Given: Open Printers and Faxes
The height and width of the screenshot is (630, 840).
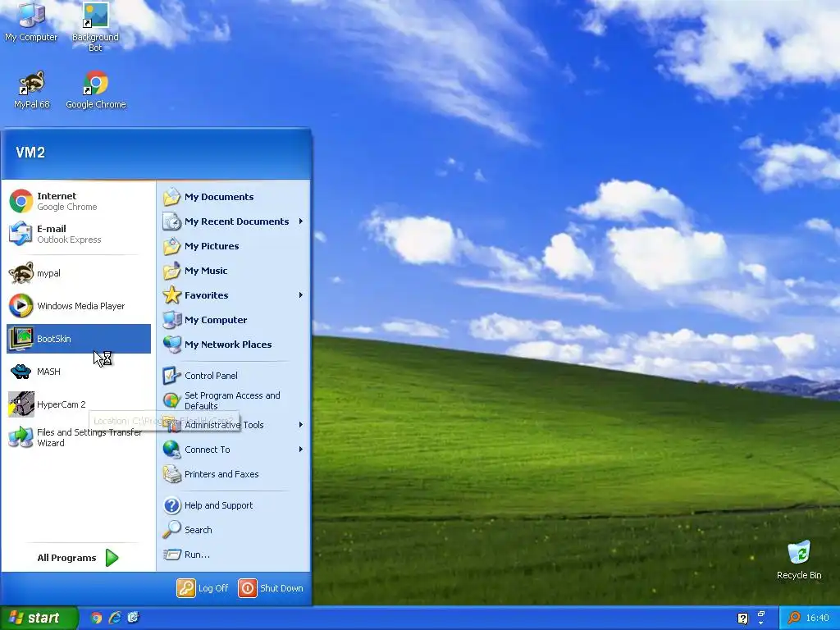Looking at the screenshot, I should 234,474.
